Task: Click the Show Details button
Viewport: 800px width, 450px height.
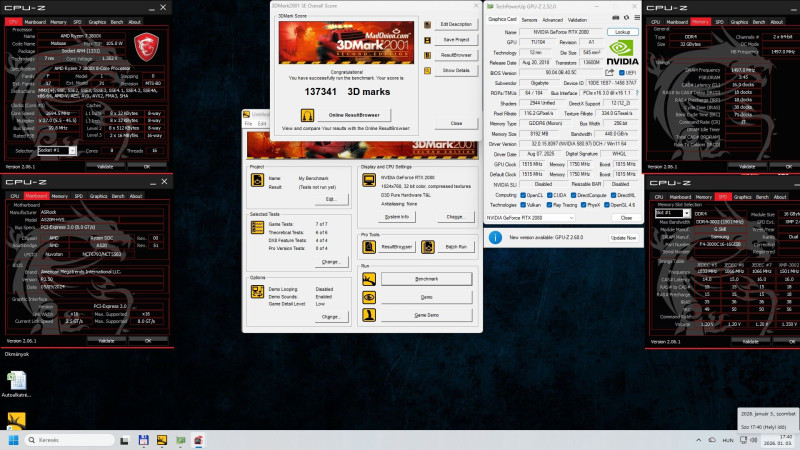Action: tap(456, 70)
